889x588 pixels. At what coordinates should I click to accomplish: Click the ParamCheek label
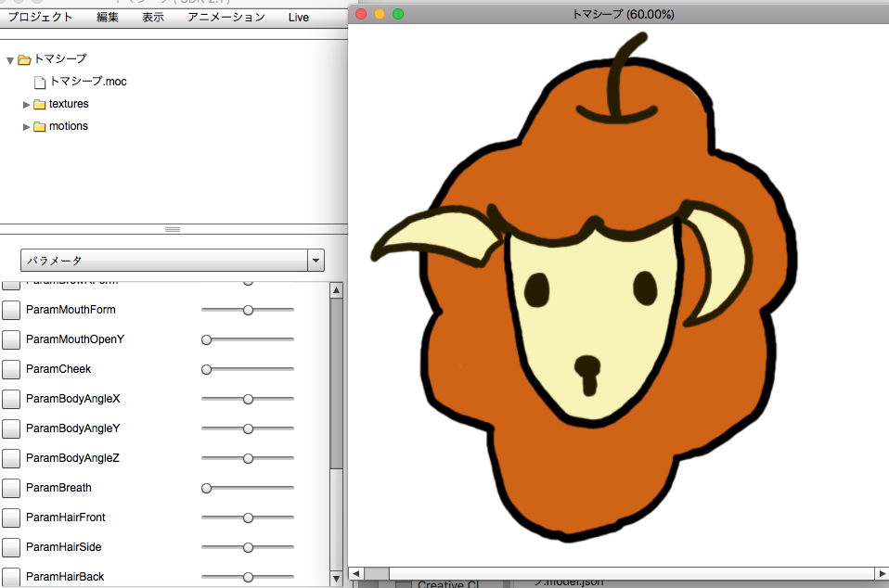pos(58,369)
